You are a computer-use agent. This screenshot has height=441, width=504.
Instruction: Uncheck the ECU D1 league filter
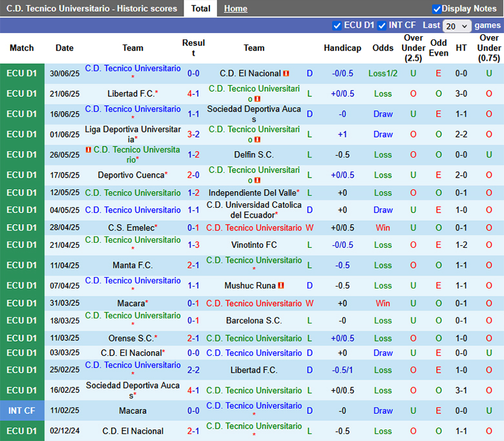[337, 25]
